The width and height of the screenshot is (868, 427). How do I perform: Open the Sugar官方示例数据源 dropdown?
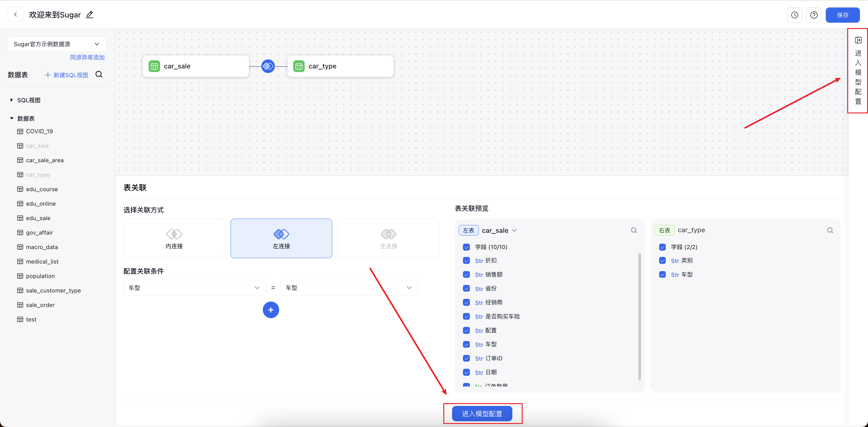pyautogui.click(x=57, y=44)
